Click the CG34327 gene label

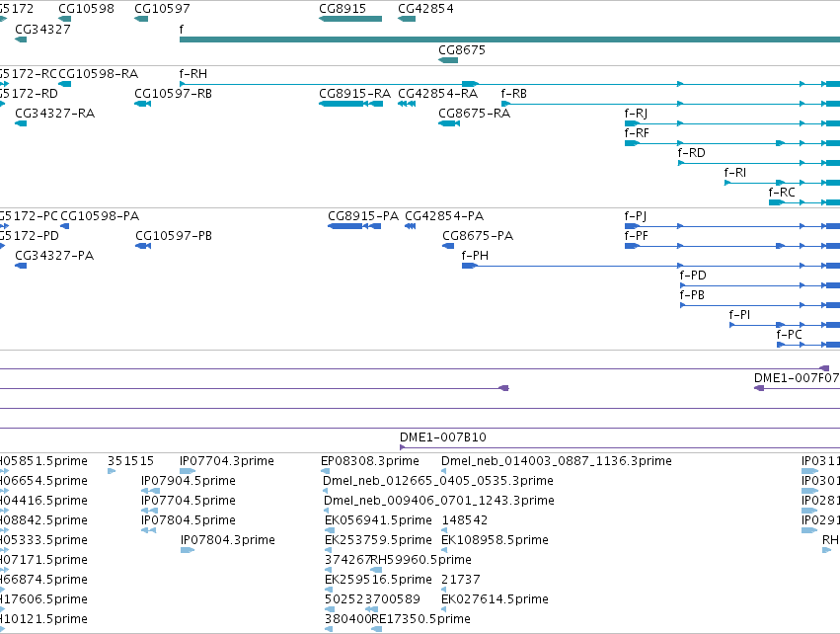[x=42, y=29]
